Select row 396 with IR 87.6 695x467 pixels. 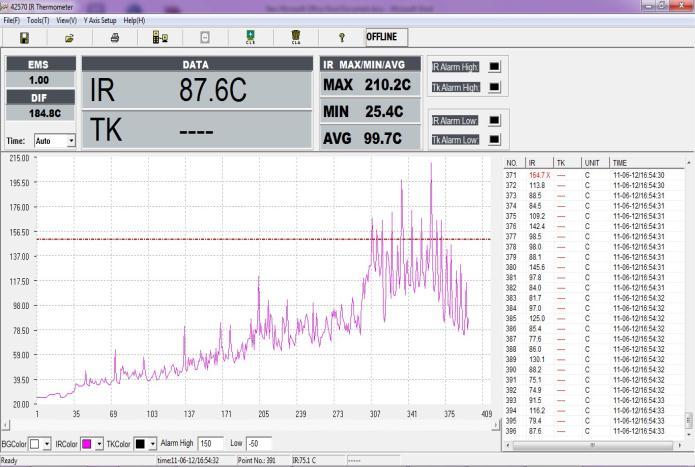[x=593, y=431]
